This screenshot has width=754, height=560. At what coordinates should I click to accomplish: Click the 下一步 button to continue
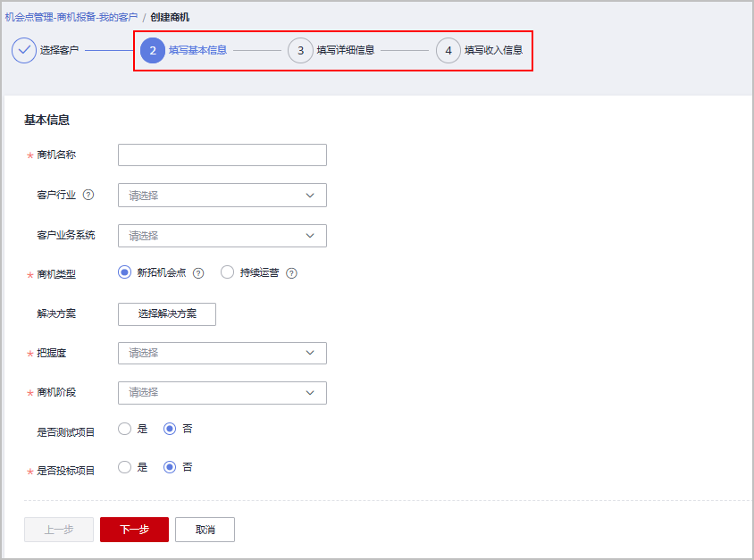coord(134,529)
